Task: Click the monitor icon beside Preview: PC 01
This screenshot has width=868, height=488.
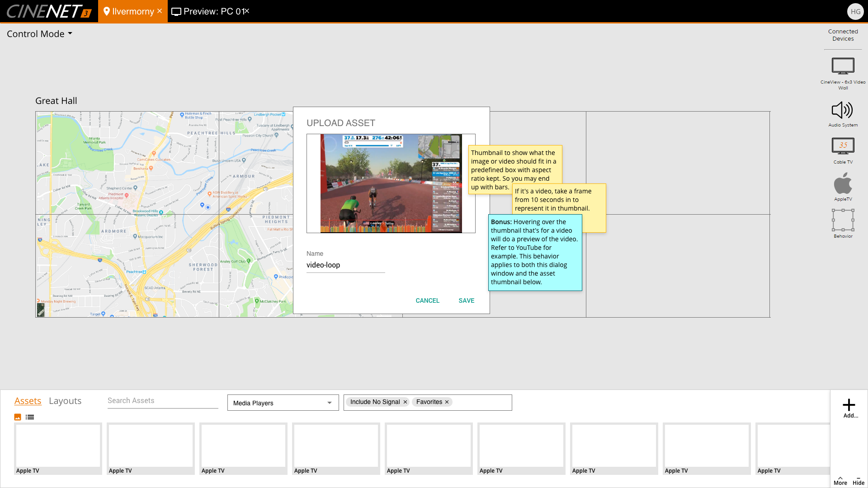Action: pyautogui.click(x=176, y=12)
